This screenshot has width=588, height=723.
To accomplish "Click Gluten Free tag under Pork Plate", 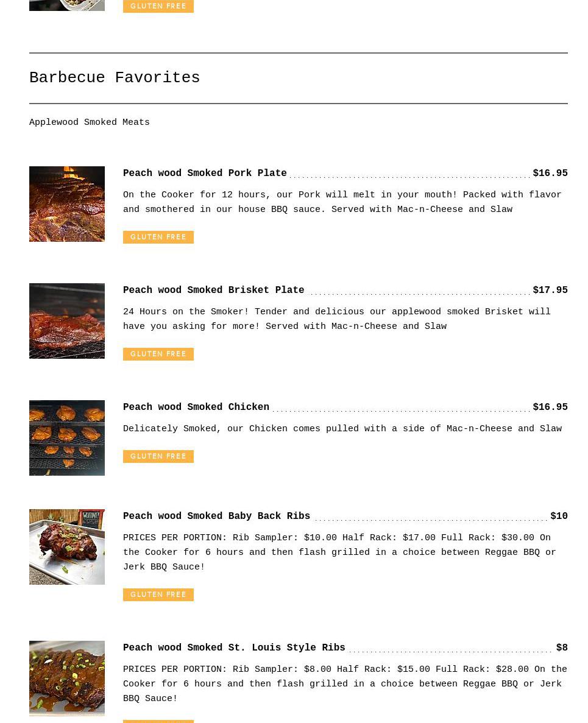I will click(158, 237).
